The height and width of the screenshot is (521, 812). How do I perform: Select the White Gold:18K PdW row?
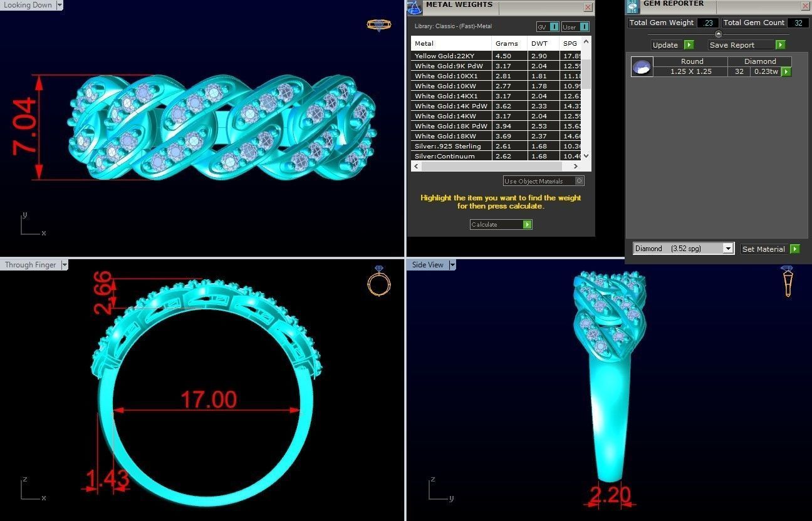pyautogui.click(x=497, y=126)
